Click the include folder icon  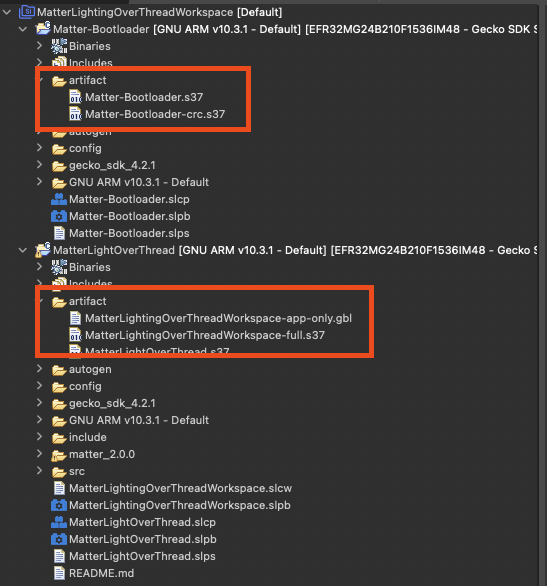(59, 438)
